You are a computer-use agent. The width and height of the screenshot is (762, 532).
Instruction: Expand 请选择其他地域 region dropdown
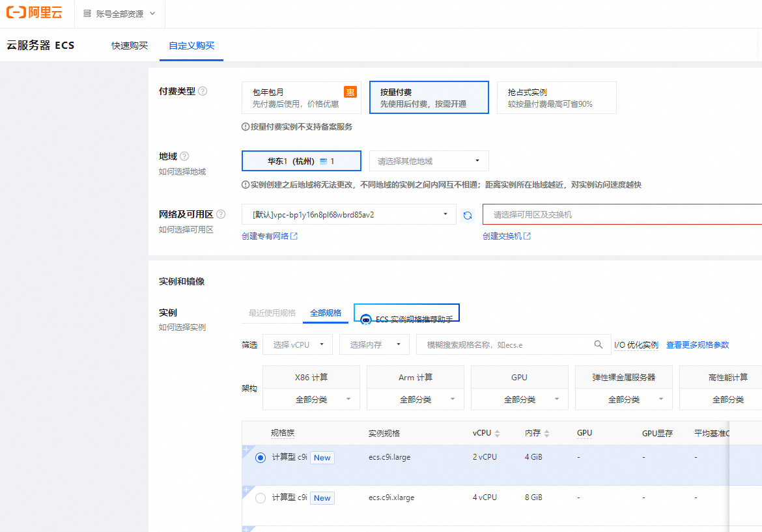(x=429, y=161)
